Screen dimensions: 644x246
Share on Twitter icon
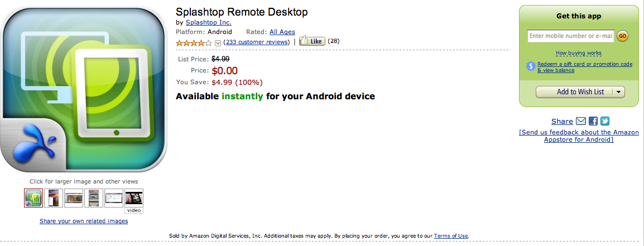(604, 121)
